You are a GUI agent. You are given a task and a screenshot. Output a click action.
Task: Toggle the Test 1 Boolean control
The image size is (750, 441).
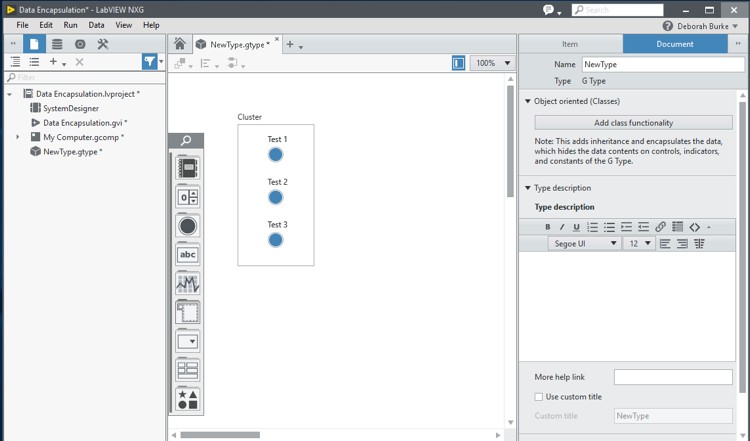[x=276, y=154]
